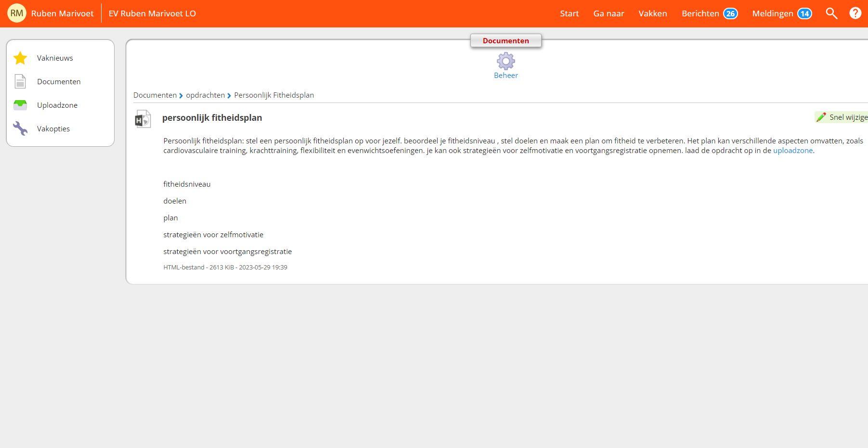Navigate to opdrachten breadcrumb folder
This screenshot has height=448, width=868.
click(205, 95)
